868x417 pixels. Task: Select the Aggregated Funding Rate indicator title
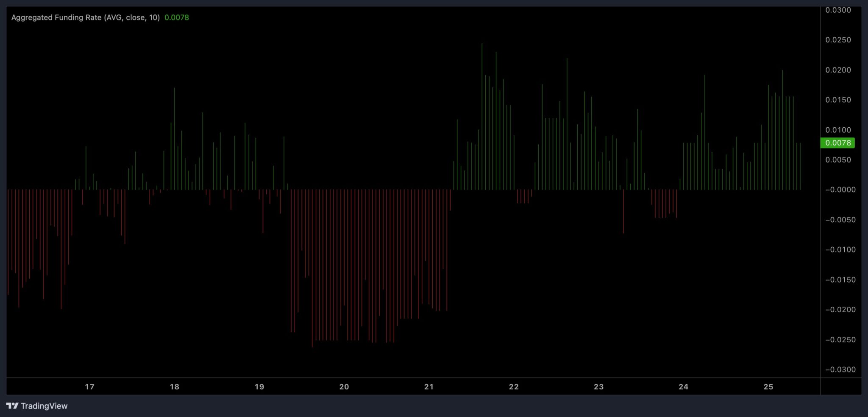tap(86, 17)
